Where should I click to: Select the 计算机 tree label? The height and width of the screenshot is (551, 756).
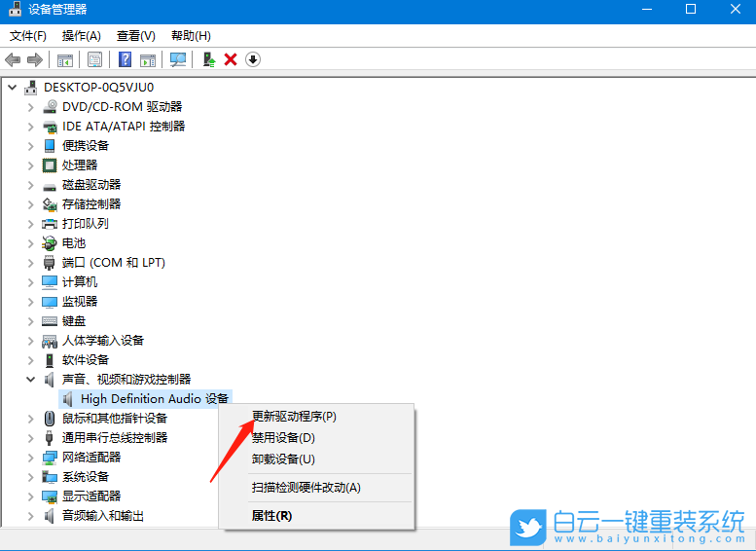[80, 282]
